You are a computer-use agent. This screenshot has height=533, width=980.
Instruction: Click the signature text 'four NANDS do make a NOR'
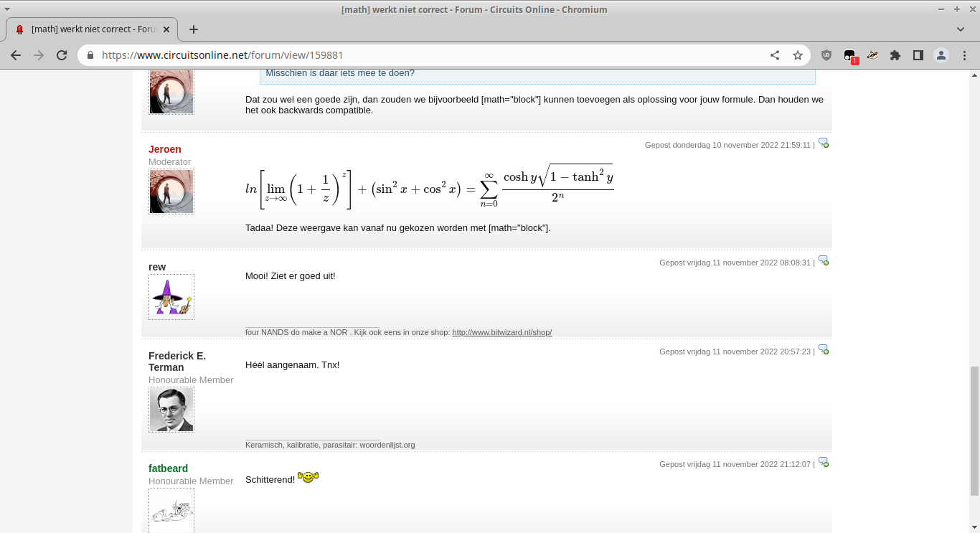tap(296, 332)
